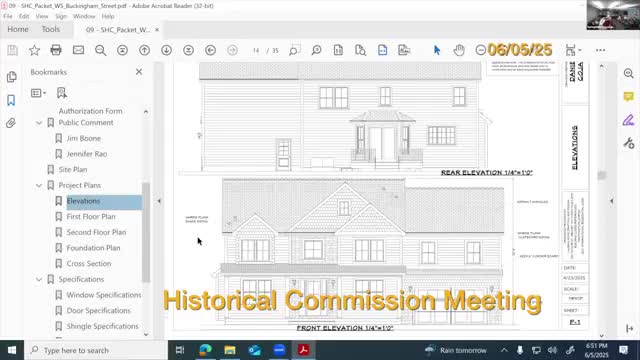
Task: Open the Comment tool in right rail
Action: click(629, 97)
